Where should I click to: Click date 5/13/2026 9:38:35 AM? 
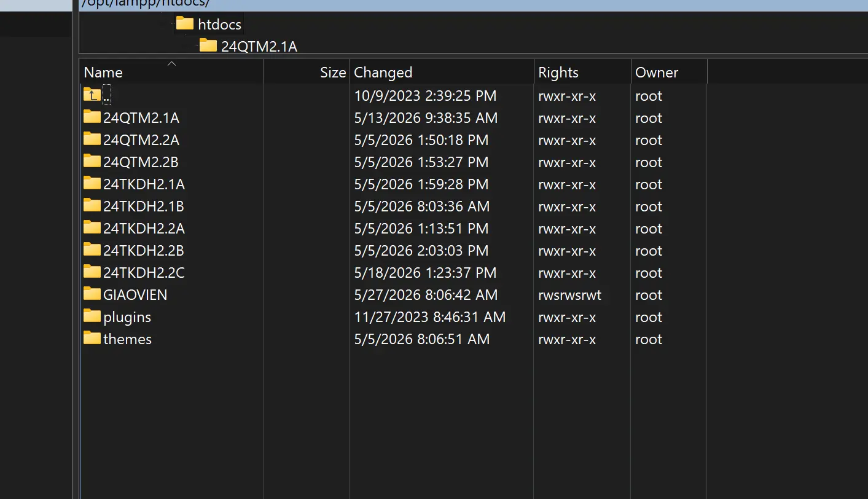[426, 118]
